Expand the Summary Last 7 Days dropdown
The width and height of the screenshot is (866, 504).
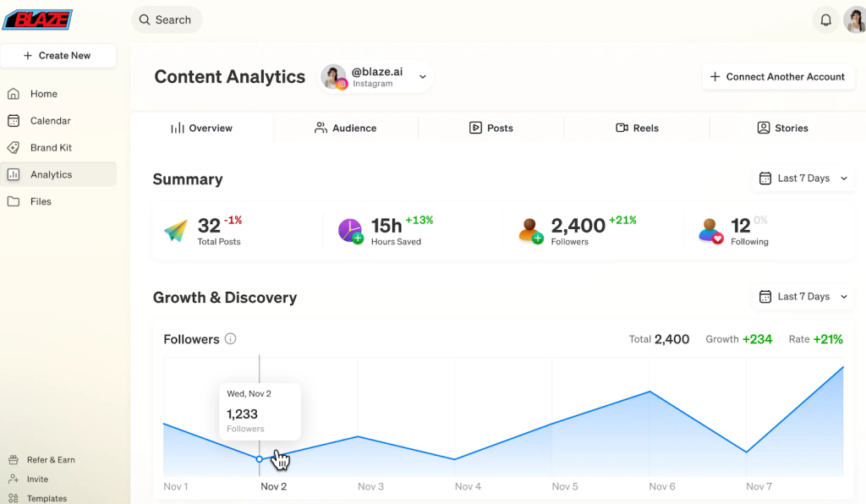[x=803, y=178]
